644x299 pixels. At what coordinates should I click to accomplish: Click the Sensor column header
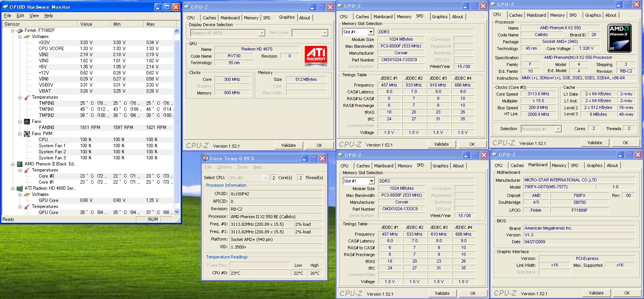tap(39, 24)
